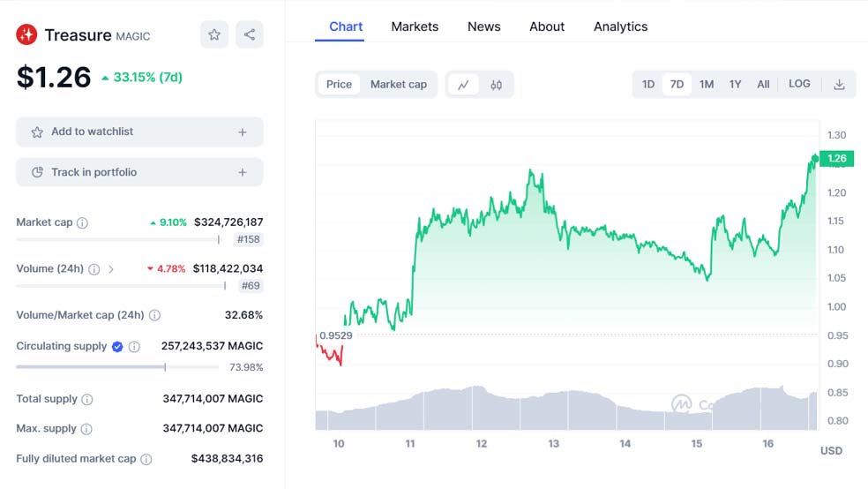The height and width of the screenshot is (489, 868).
Task: Set chart range to 1M
Action: [707, 84]
